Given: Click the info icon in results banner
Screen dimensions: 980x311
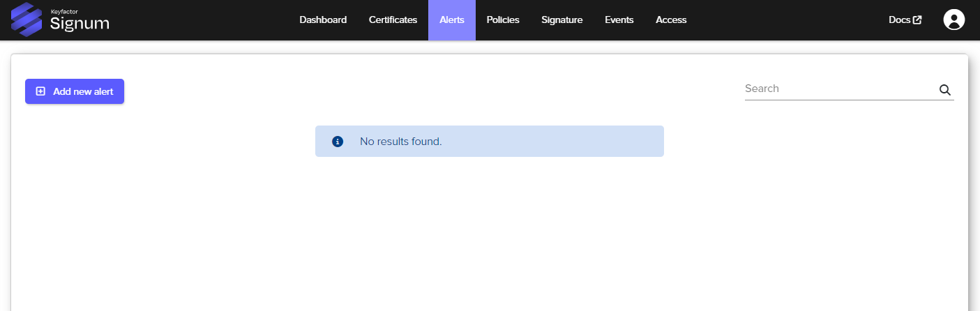Looking at the screenshot, I should [338, 142].
